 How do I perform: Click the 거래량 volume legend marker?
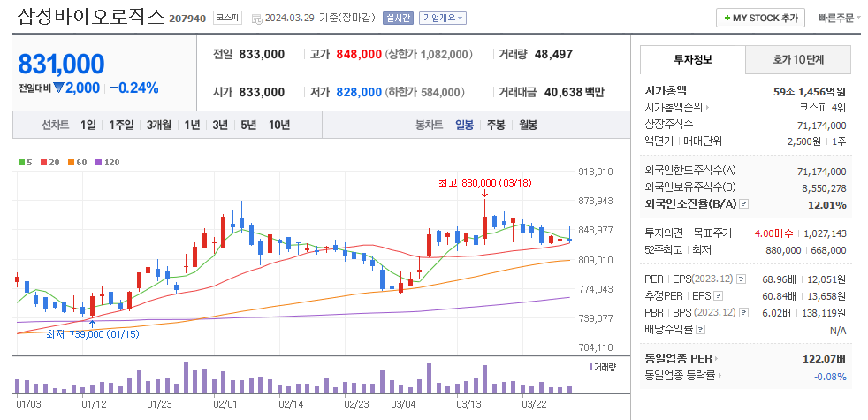coord(603,367)
